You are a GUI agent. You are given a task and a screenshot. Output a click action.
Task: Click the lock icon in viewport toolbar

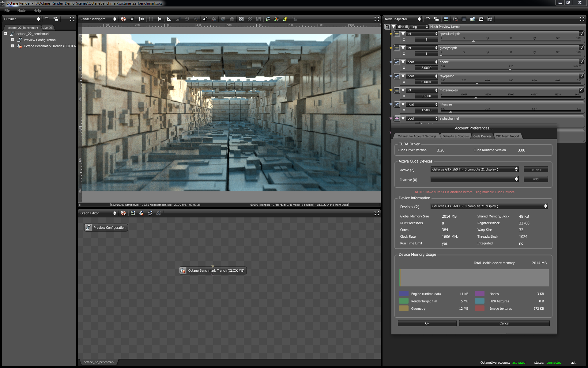[x=294, y=19]
